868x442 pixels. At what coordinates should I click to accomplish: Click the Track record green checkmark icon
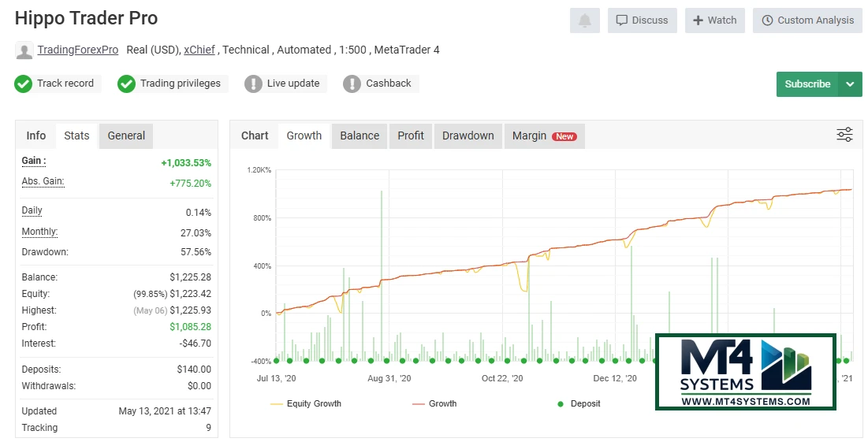click(x=24, y=84)
